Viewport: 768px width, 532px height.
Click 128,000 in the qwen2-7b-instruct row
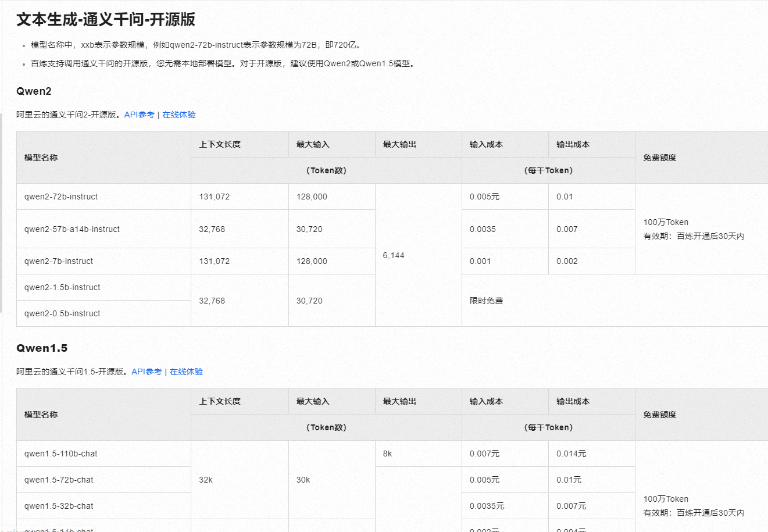[x=312, y=261]
